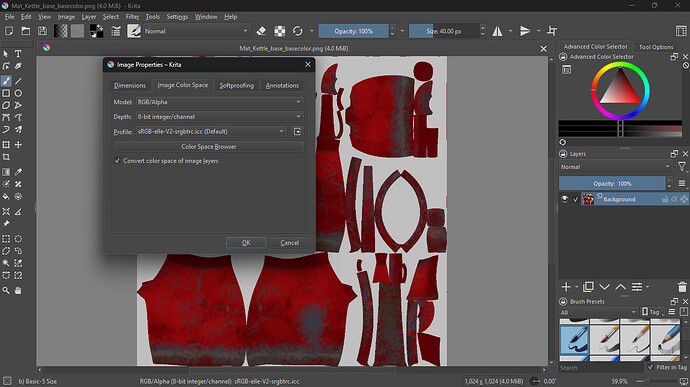Viewport: 690px width, 387px height.
Task: Select the Rectangle tool
Action: (6, 93)
